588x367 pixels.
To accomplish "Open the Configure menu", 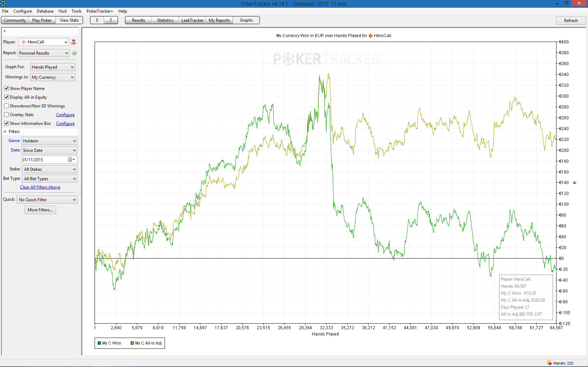I will click(x=22, y=11).
